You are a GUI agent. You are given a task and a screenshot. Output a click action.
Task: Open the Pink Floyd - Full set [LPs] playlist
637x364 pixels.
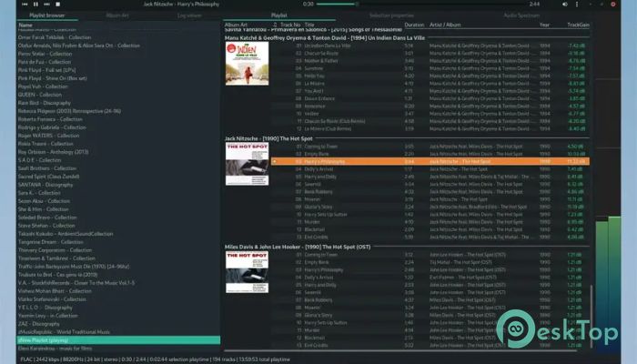click(x=46, y=70)
